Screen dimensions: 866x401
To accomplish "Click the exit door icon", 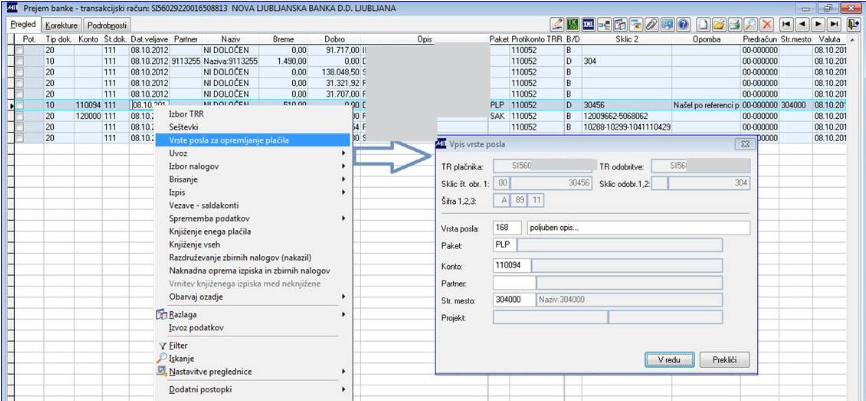I will click(854, 24).
